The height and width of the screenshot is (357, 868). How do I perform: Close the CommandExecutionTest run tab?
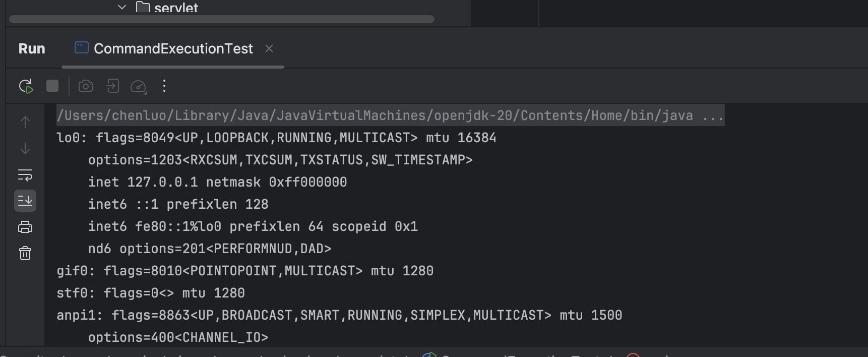point(269,48)
